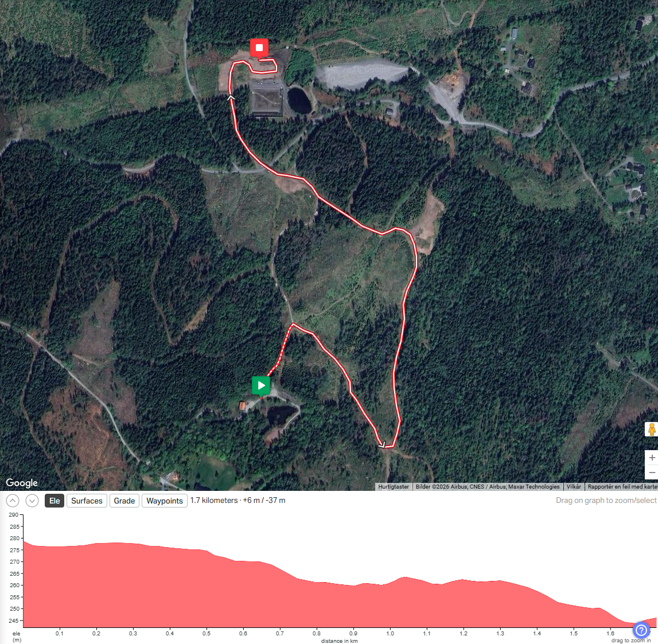Select the Ele graph mode
658x644 pixels.
click(54, 501)
